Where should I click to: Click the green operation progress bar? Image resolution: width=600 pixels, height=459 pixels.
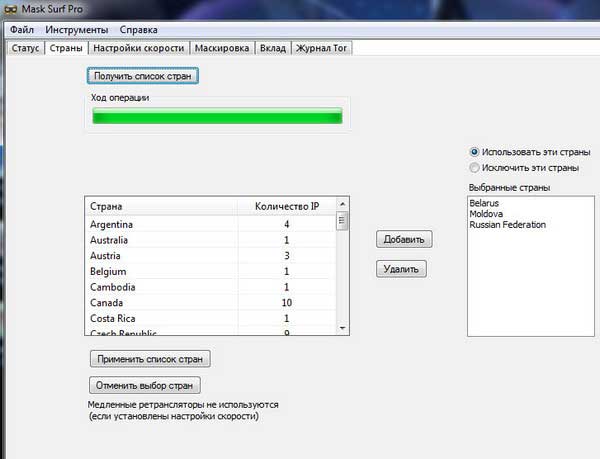click(217, 116)
